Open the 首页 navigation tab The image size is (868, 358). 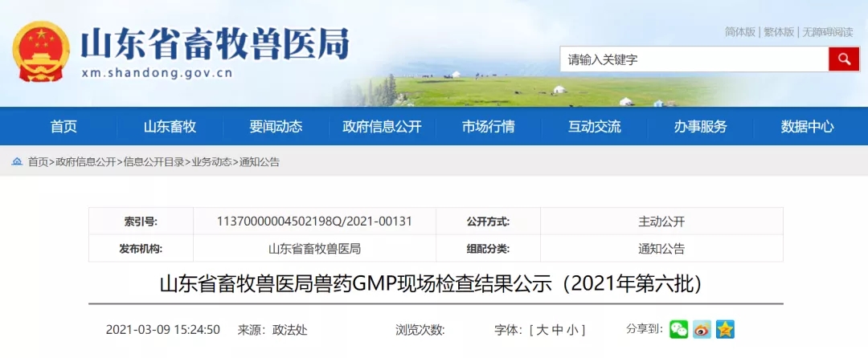coord(63,127)
